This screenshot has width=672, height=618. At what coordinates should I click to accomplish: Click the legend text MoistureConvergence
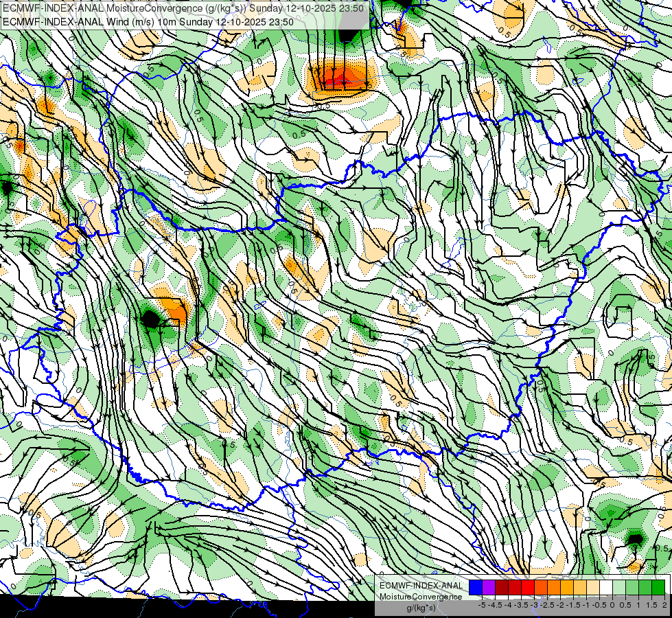[421, 597]
